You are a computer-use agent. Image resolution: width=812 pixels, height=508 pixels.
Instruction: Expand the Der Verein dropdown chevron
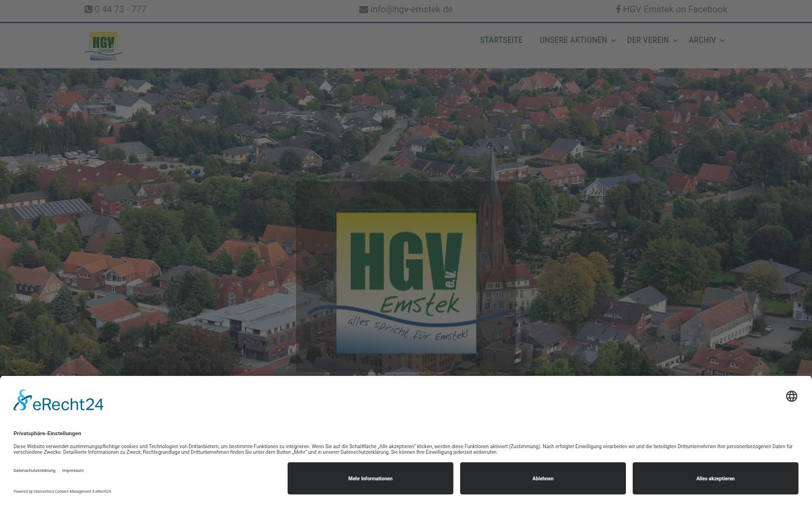point(676,41)
